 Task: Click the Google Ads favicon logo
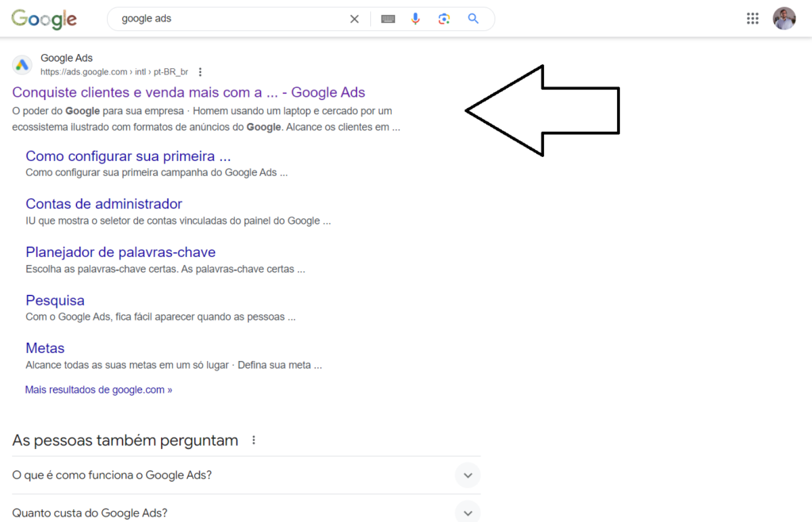[21, 65]
